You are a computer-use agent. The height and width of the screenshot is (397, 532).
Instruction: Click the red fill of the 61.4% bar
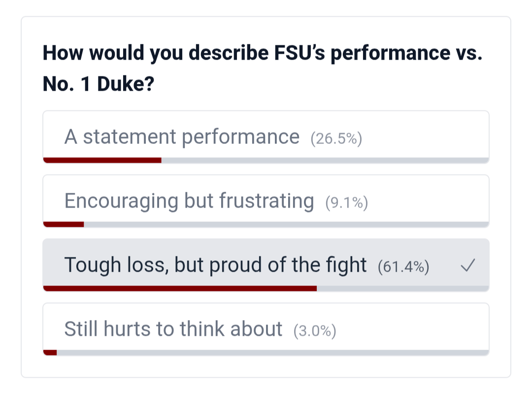(x=180, y=289)
